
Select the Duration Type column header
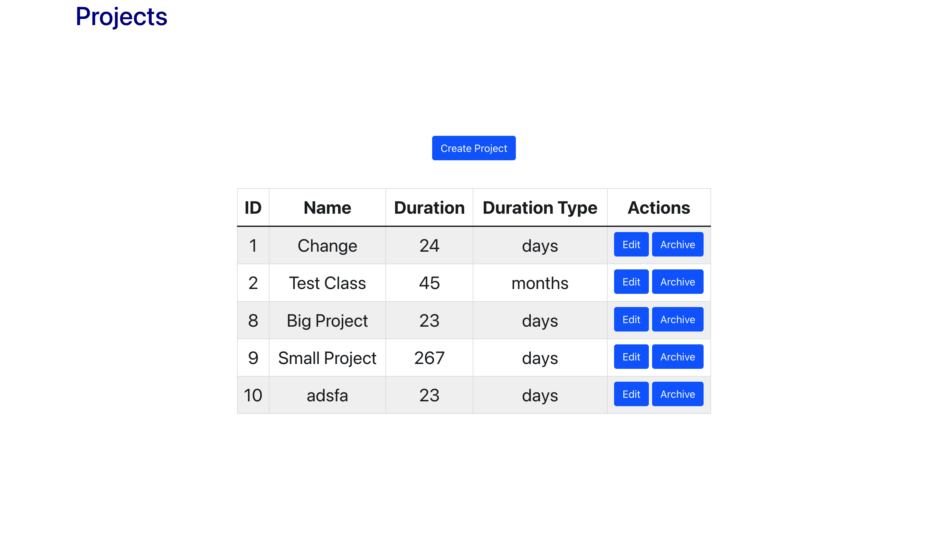[539, 207]
